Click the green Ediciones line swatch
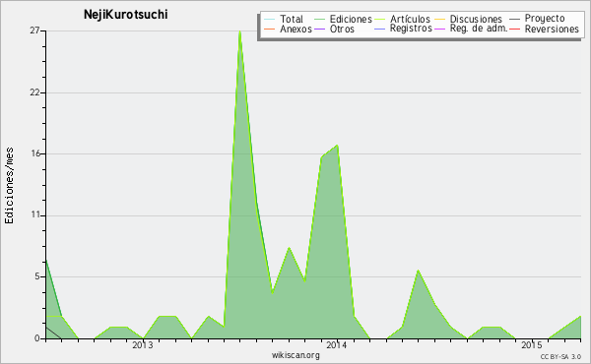The image size is (591, 364). pyautogui.click(x=319, y=20)
